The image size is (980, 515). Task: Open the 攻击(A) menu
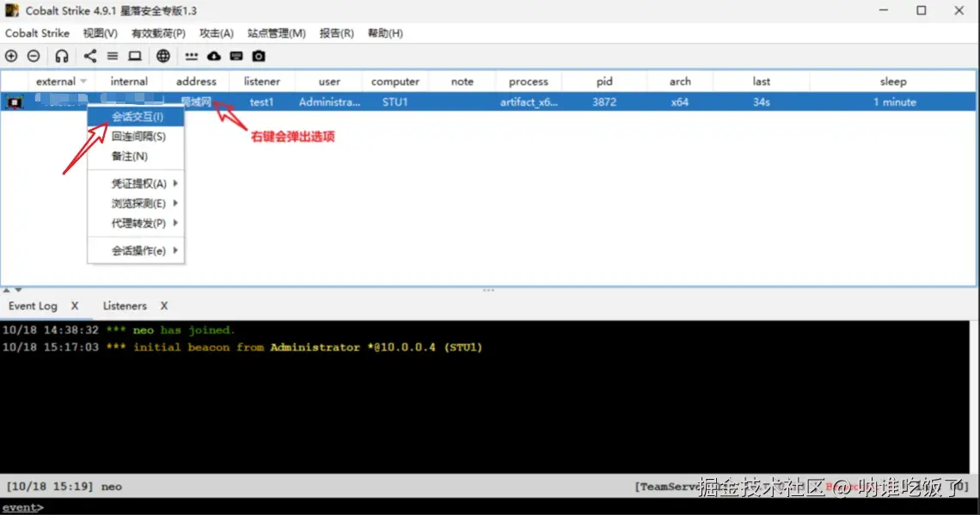pyautogui.click(x=217, y=34)
